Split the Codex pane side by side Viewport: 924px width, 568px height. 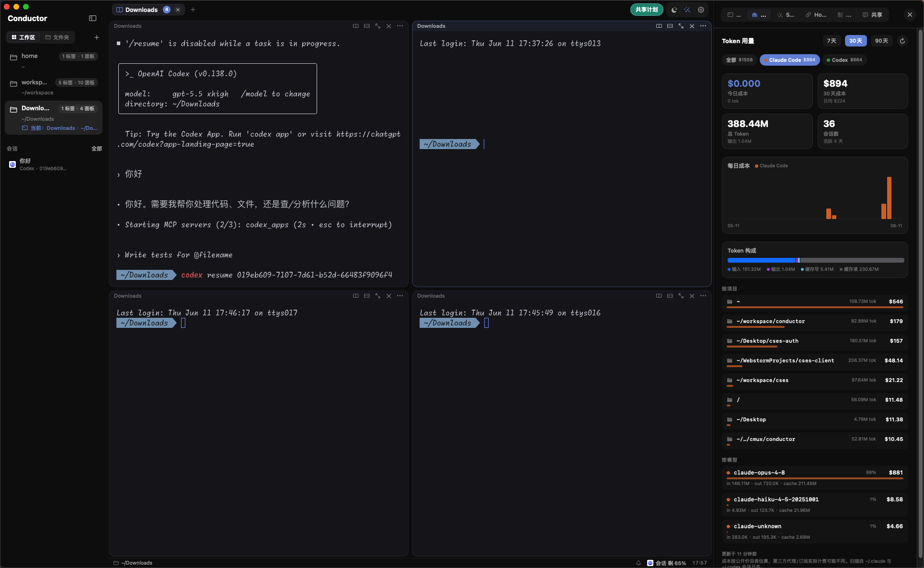pos(356,26)
